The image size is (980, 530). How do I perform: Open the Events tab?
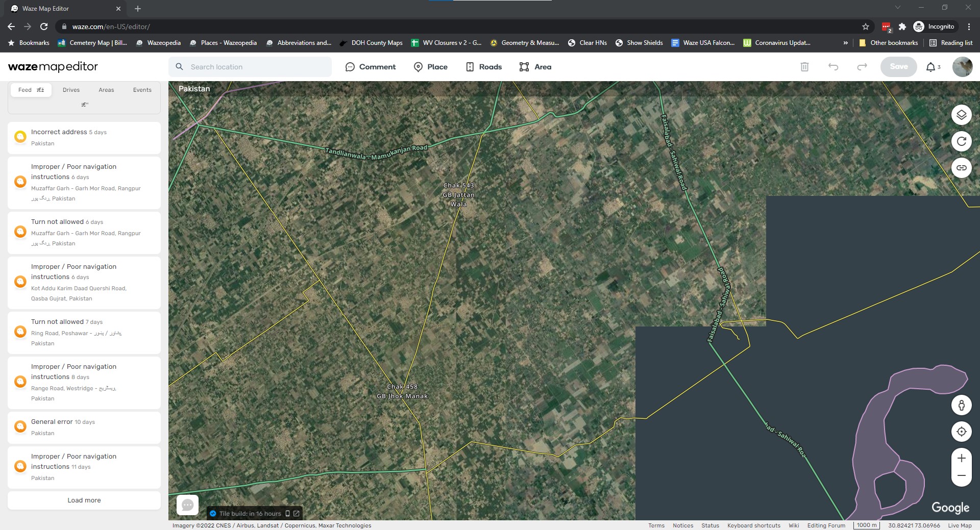(142, 90)
